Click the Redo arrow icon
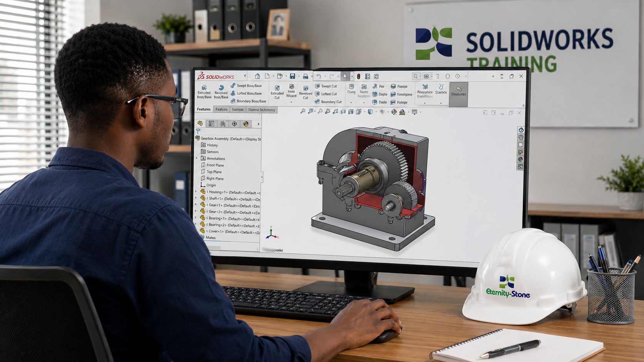The width and height of the screenshot is (644, 362). [332, 76]
